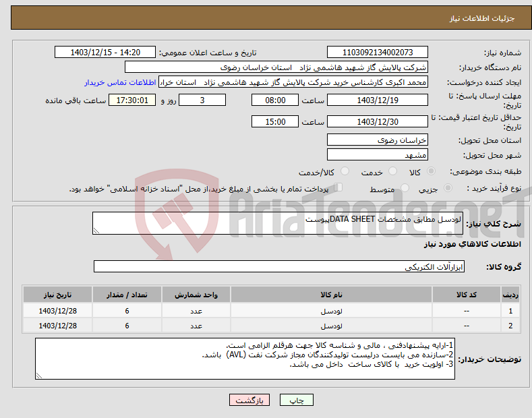The height and width of the screenshot is (418, 532).
Task: Click the remaining time field 17:30:01
Action: [x=132, y=100]
